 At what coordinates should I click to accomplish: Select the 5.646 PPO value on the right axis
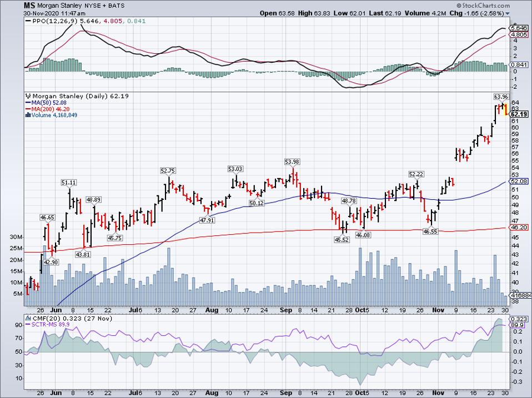click(519, 28)
